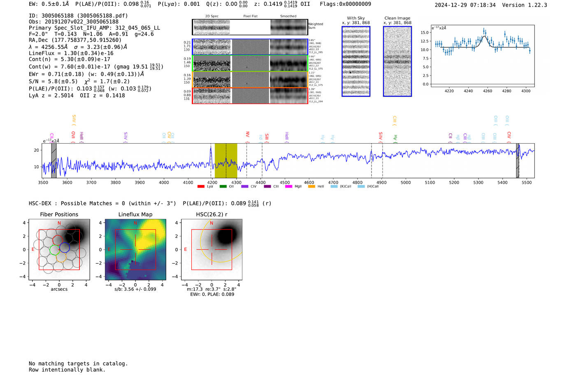Screen dimensions: 576x392
Task: Click the s/b: 3.56 +/- 0.099 caption
Action: [135, 289]
